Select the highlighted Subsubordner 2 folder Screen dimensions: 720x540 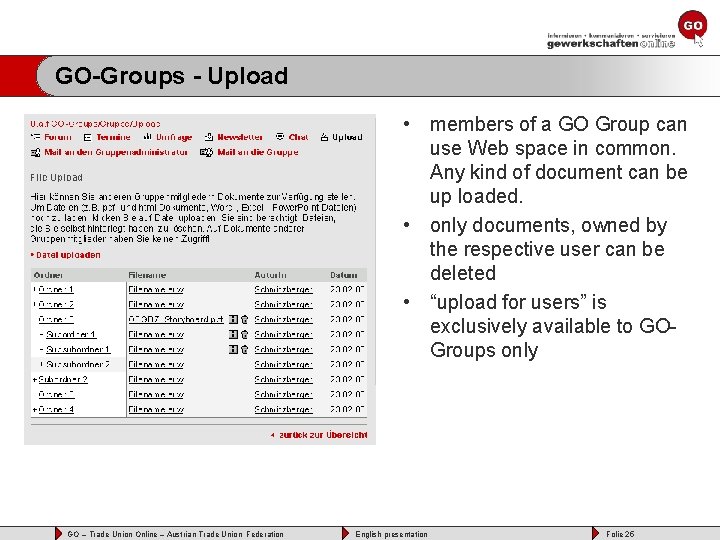point(78,365)
